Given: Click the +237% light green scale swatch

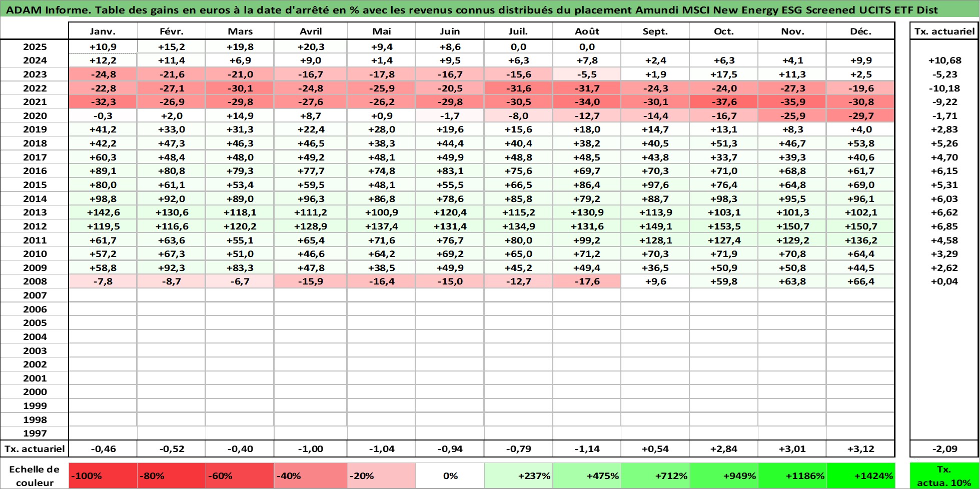Looking at the screenshot, I should (x=518, y=475).
